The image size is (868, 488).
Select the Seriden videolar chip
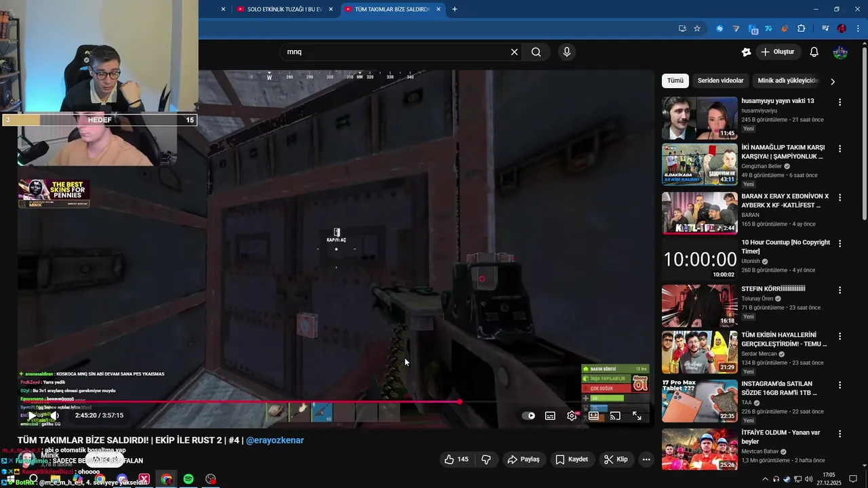click(x=721, y=81)
